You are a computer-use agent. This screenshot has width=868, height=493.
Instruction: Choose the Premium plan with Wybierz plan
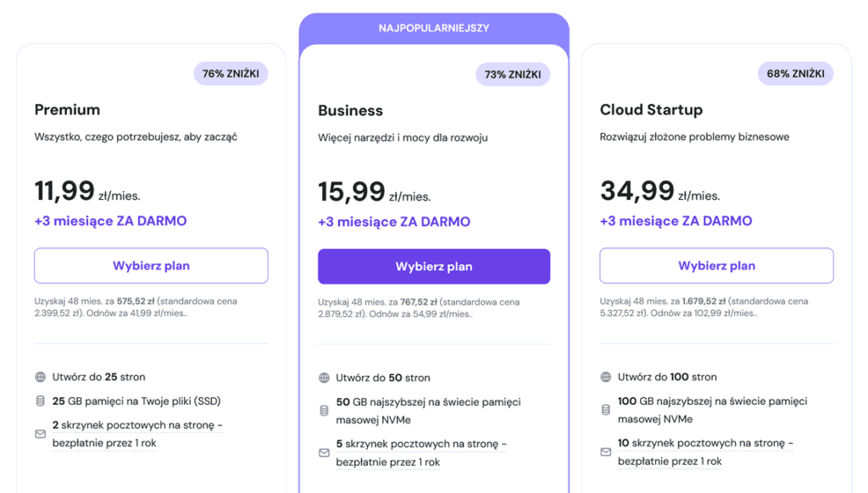pos(151,266)
